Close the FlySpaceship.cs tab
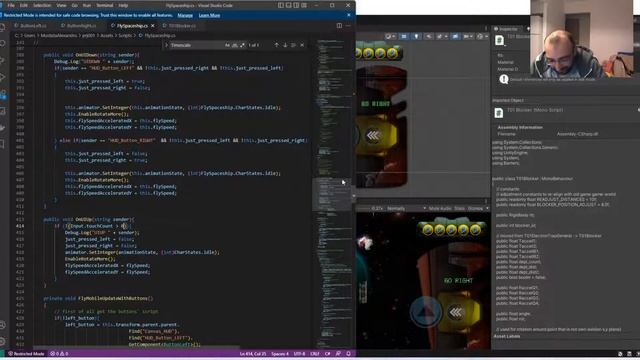This screenshot has width=640, height=360. click(153, 26)
